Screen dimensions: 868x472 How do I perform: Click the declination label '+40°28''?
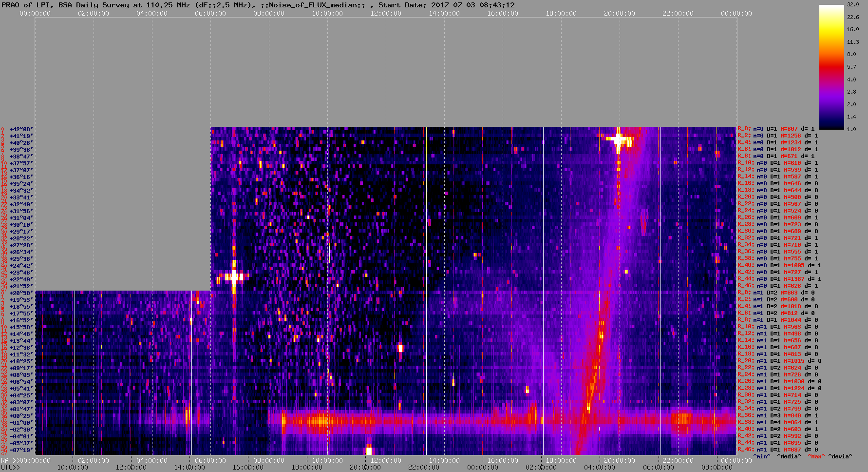tap(21, 143)
